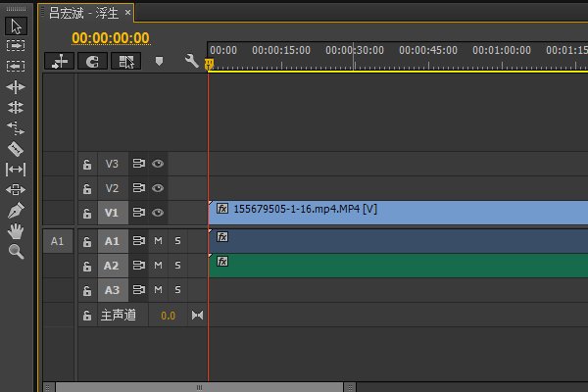Toggle lock on track V2
The width and height of the screenshot is (588, 392).
click(87, 188)
